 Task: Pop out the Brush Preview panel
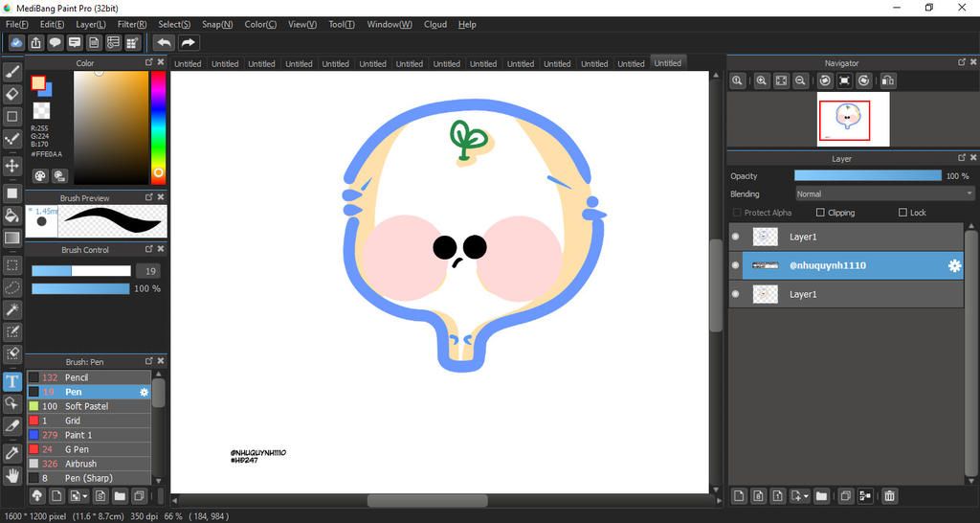pyautogui.click(x=148, y=197)
